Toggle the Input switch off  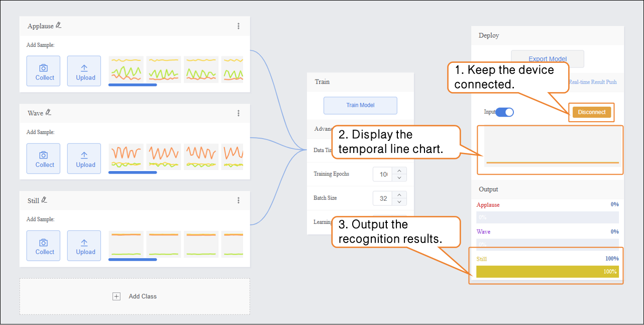pyautogui.click(x=504, y=112)
